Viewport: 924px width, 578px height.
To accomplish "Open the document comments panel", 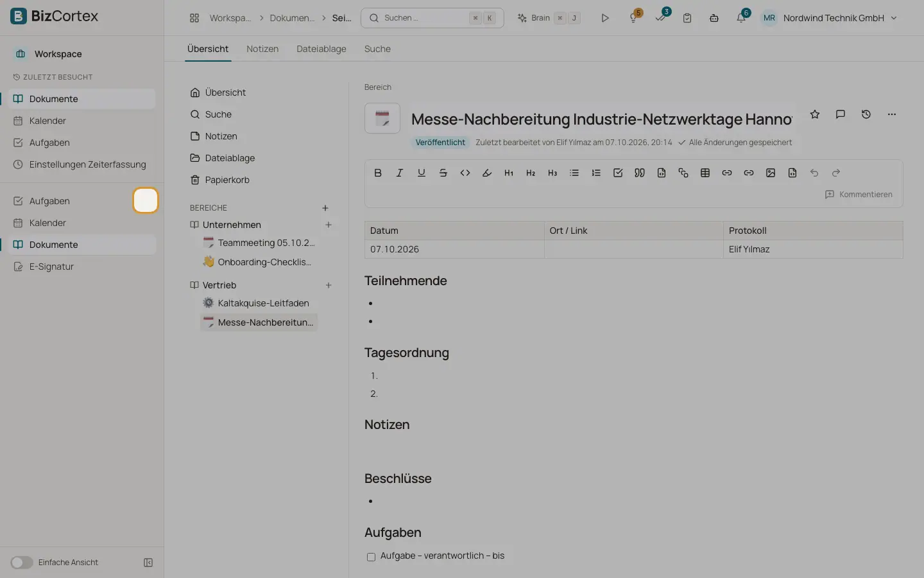I will pos(841,114).
